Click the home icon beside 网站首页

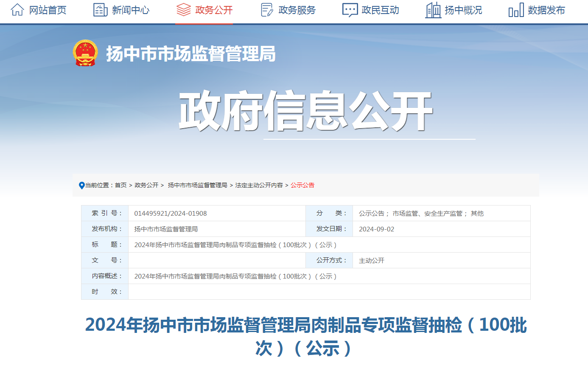click(x=17, y=9)
